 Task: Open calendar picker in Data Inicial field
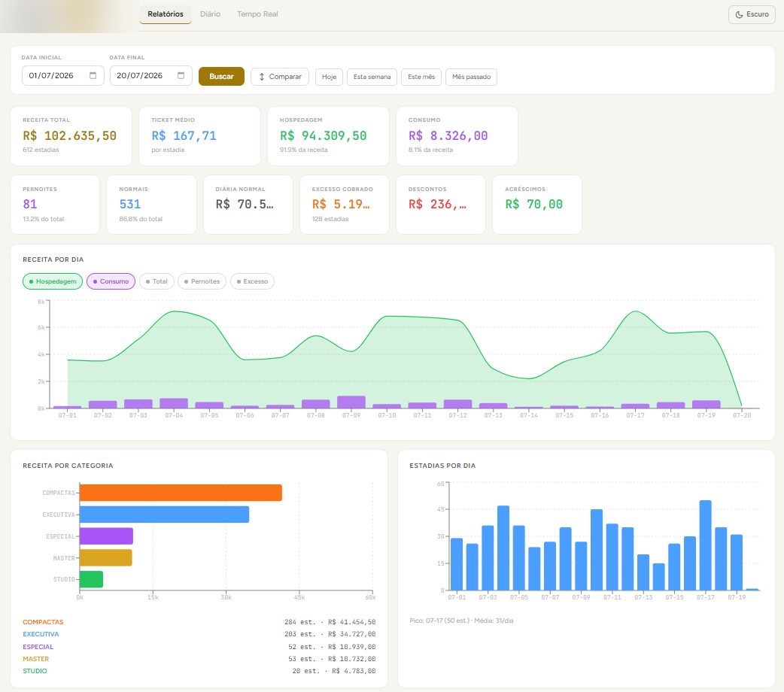(93, 75)
